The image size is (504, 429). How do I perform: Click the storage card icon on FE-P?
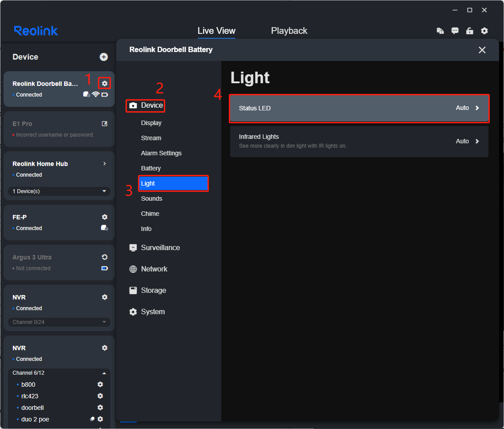105,228
